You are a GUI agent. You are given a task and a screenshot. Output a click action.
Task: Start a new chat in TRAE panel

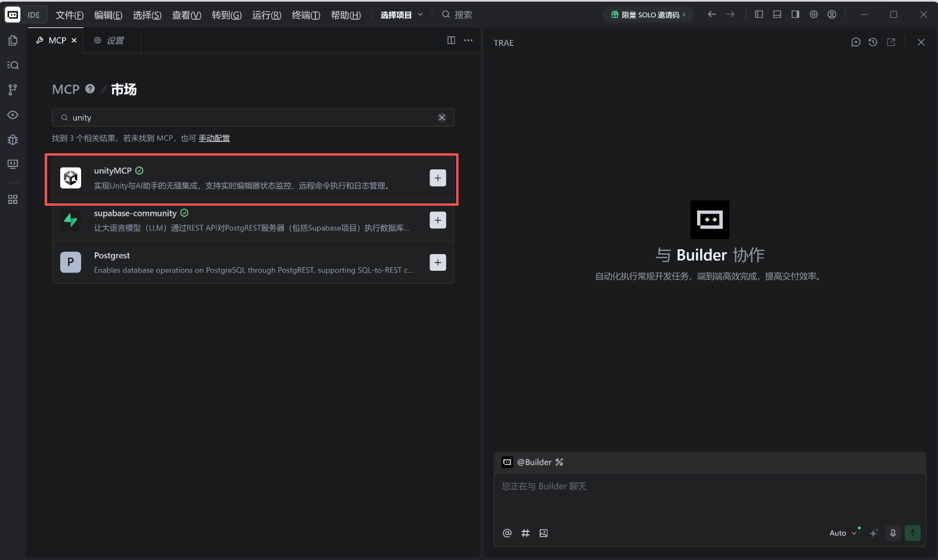(856, 42)
